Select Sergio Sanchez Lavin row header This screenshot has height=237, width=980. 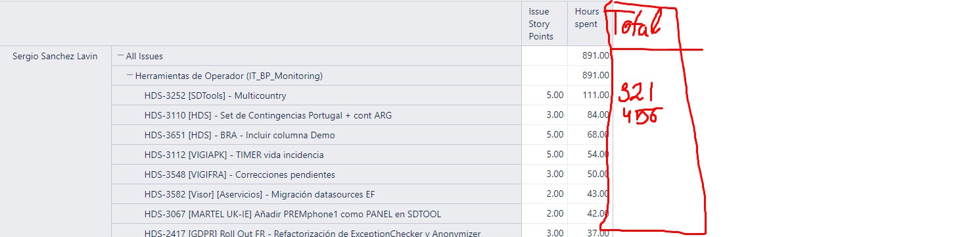55,57
